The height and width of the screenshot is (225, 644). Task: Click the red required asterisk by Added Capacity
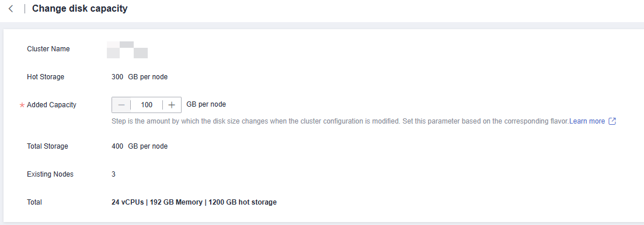coord(22,106)
